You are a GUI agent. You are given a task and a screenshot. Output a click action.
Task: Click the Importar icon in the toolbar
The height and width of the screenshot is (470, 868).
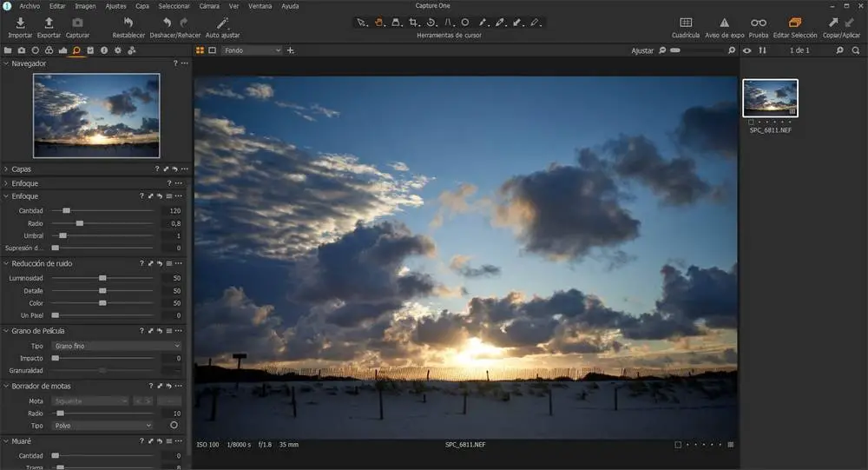point(19,23)
